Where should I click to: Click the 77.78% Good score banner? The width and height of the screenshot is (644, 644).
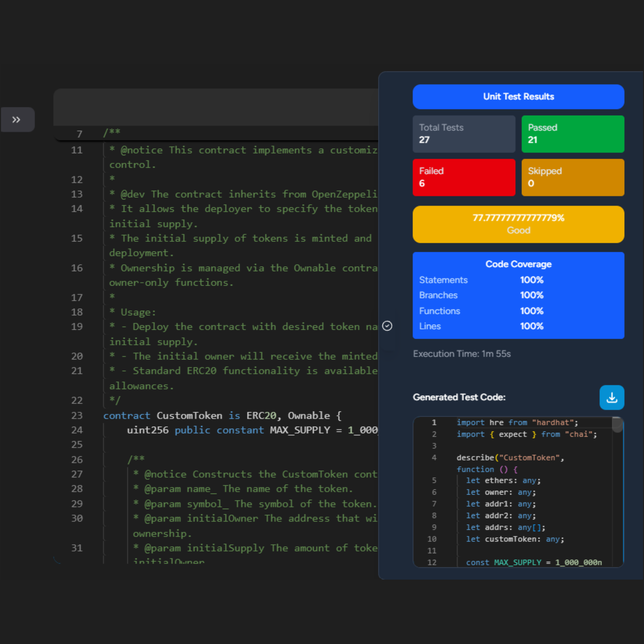[x=518, y=224]
